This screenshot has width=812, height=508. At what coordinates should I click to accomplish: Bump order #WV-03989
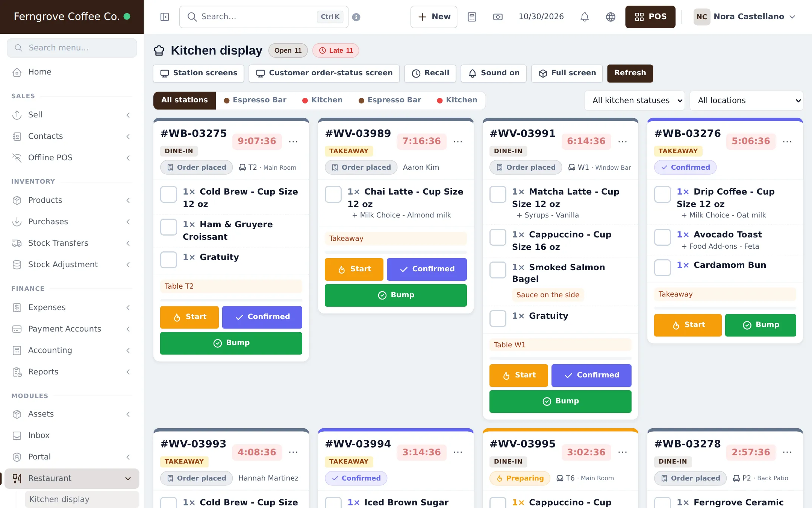pos(395,295)
